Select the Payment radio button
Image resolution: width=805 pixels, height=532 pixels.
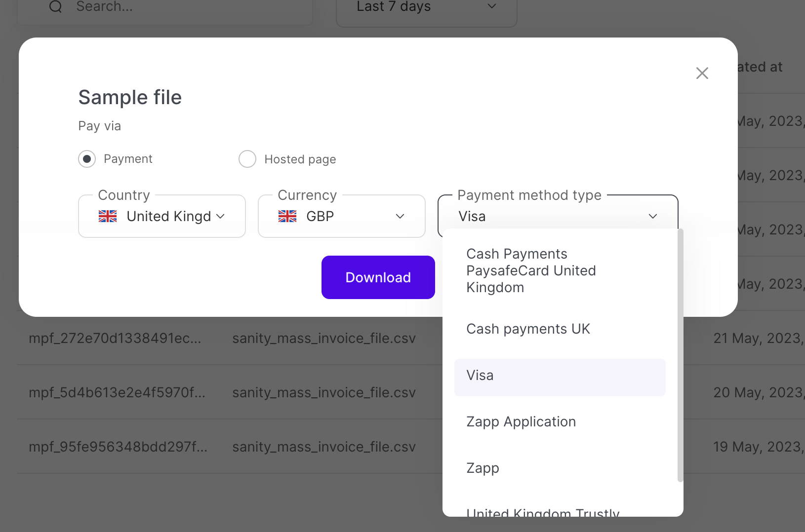click(87, 159)
